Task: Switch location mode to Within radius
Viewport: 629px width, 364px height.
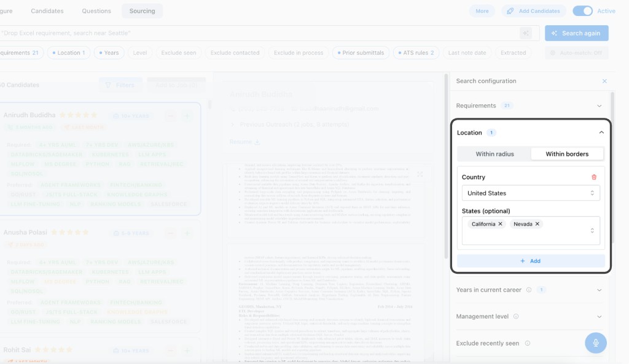Action: pyautogui.click(x=494, y=154)
